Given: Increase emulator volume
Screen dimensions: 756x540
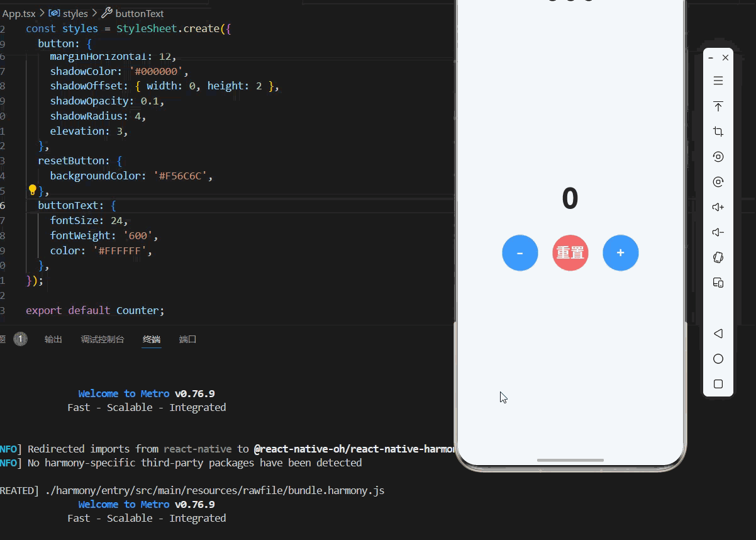Looking at the screenshot, I should pos(718,207).
